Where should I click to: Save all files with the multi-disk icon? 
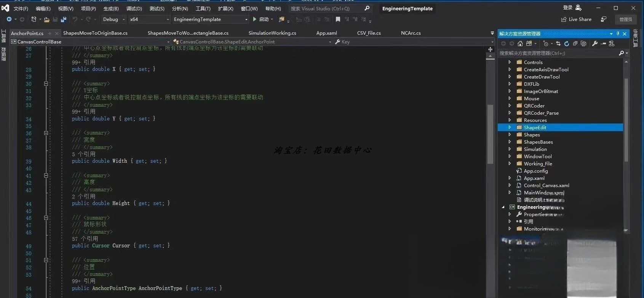pos(64,19)
